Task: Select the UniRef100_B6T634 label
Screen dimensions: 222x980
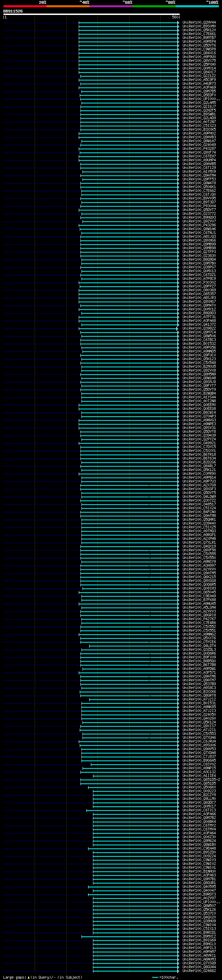Action: 199,459
